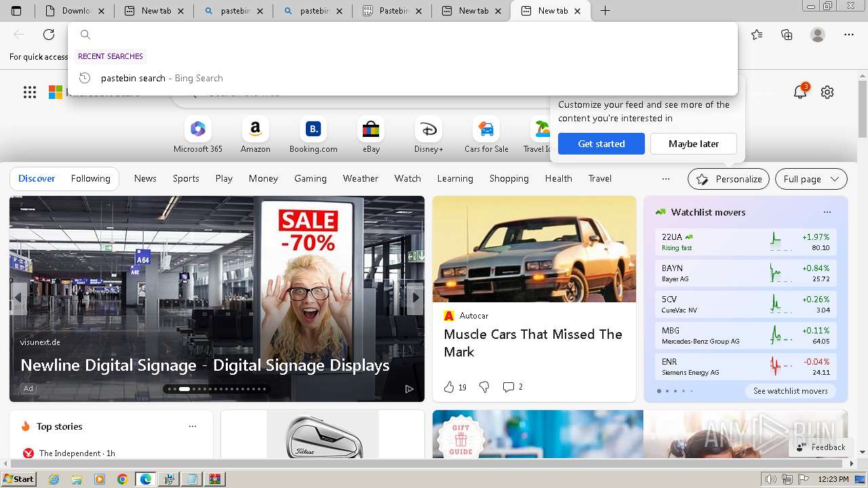The height and width of the screenshot is (488, 868).
Task: Open Windows Explorer folder taskbar icon
Action: [77, 479]
